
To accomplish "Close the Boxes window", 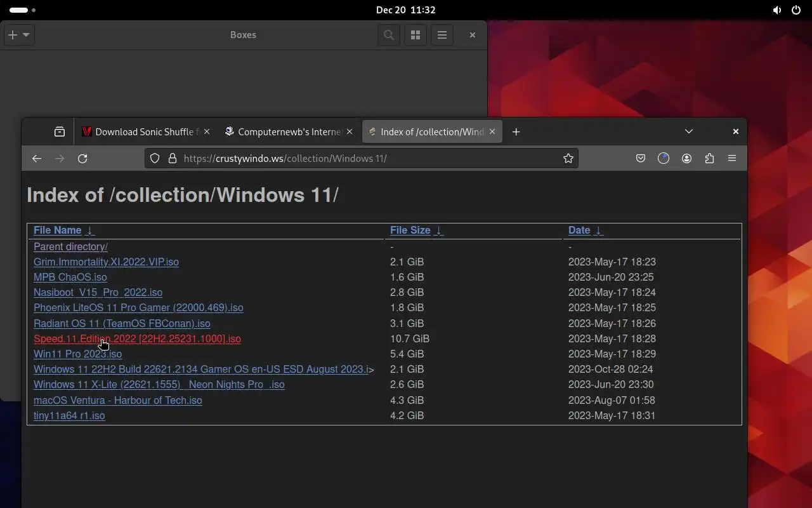I will pyautogui.click(x=473, y=35).
